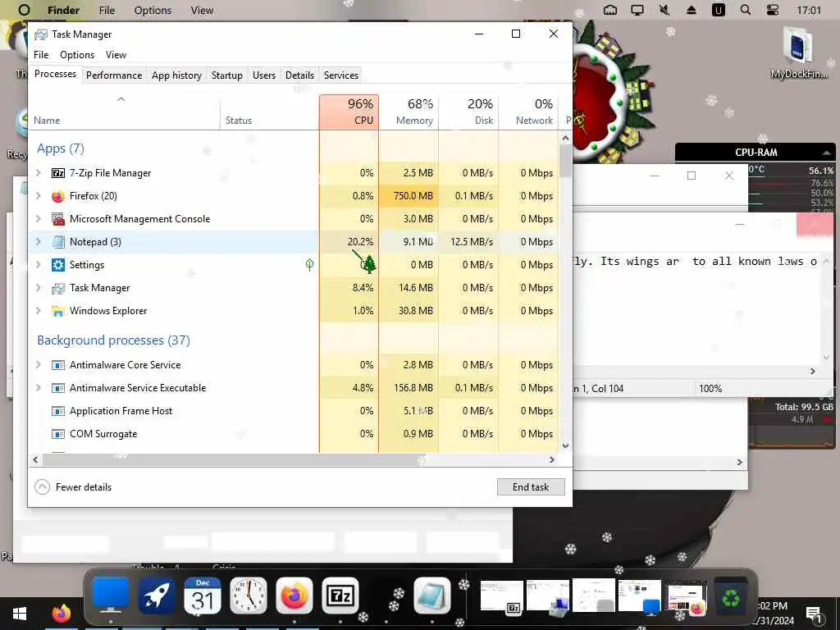Image resolution: width=840 pixels, height=630 pixels.
Task: Open the blue monitor Finder dock icon
Action: coord(111,596)
